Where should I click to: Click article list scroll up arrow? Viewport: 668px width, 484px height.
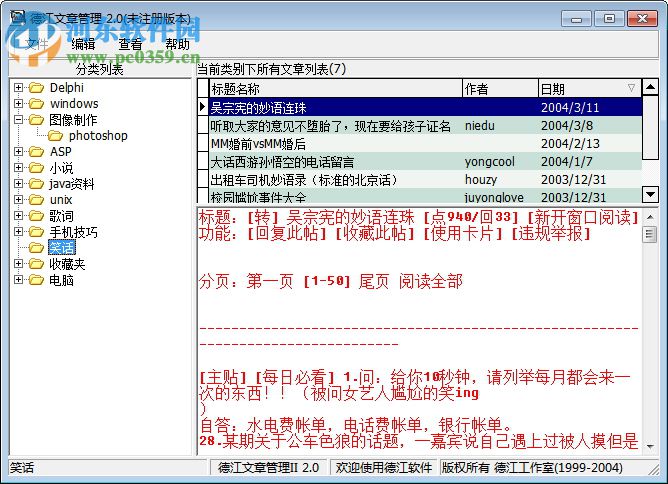click(x=650, y=88)
